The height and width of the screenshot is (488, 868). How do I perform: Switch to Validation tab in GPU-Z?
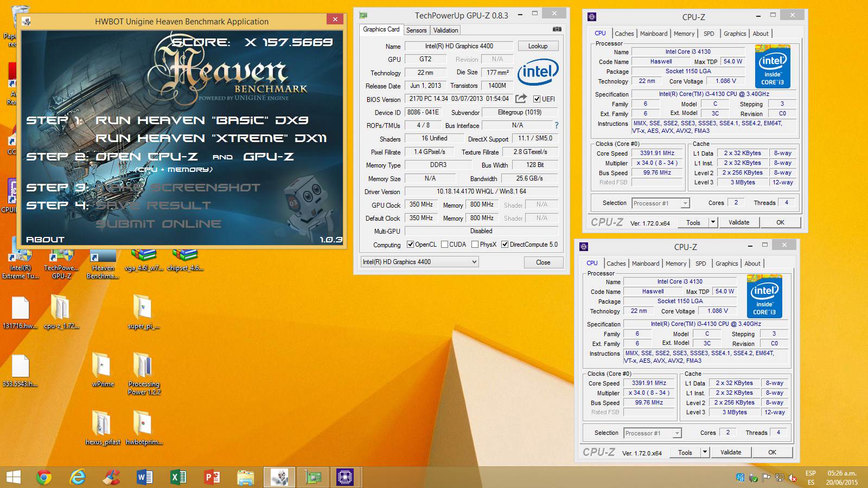(x=446, y=30)
